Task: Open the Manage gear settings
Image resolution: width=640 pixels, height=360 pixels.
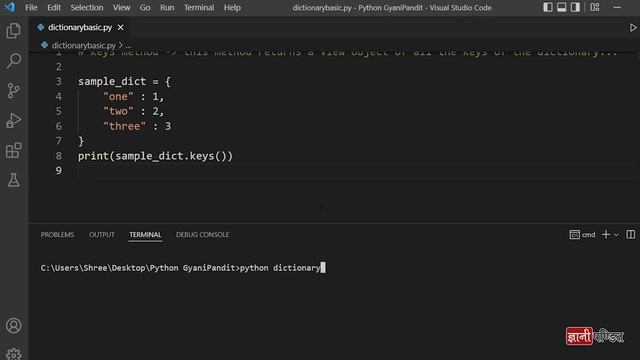Action: point(13,354)
